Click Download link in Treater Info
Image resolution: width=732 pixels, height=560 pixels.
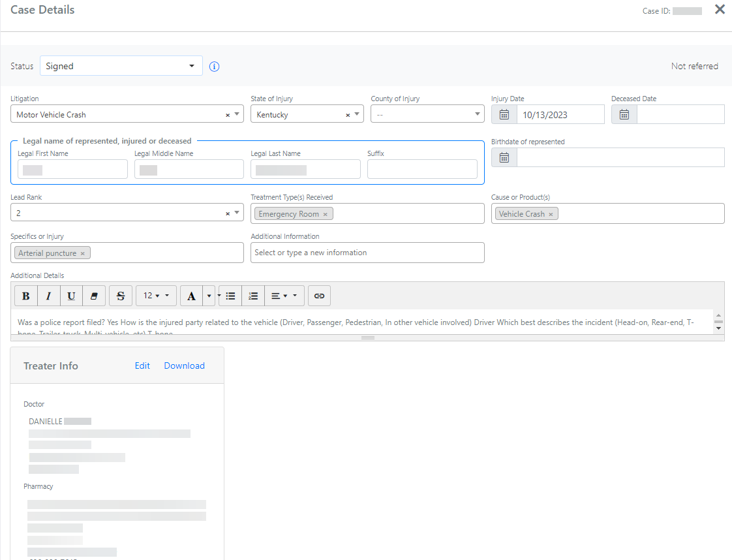click(184, 366)
